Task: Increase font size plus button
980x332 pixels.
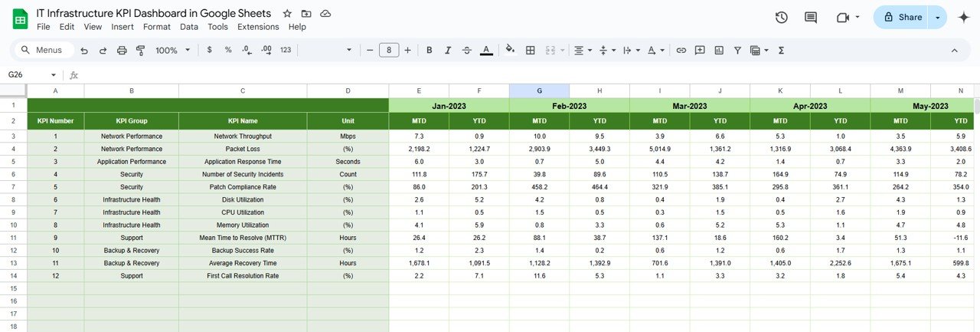Action: click(407, 50)
